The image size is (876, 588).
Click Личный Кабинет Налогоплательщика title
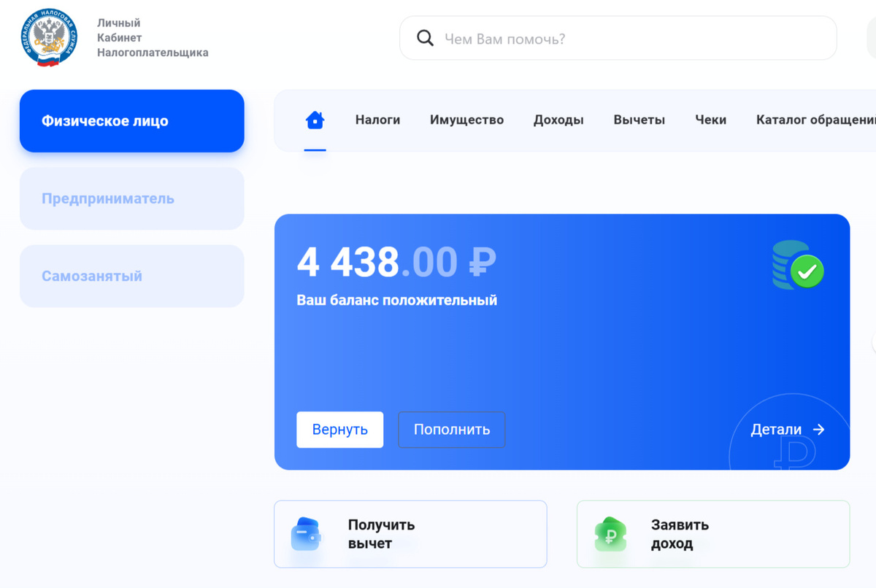pyautogui.click(x=153, y=38)
